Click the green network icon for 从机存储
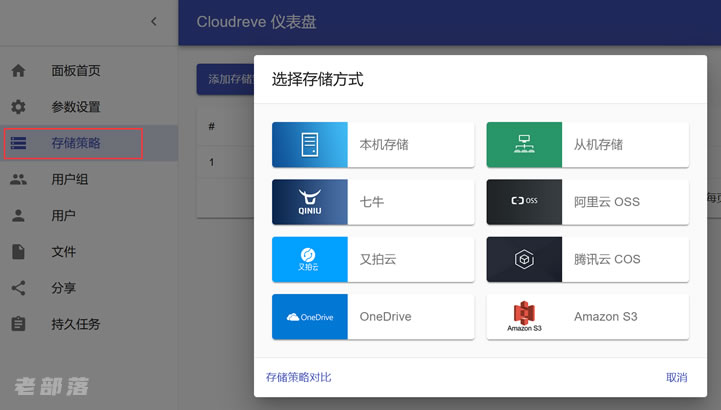 click(x=524, y=144)
